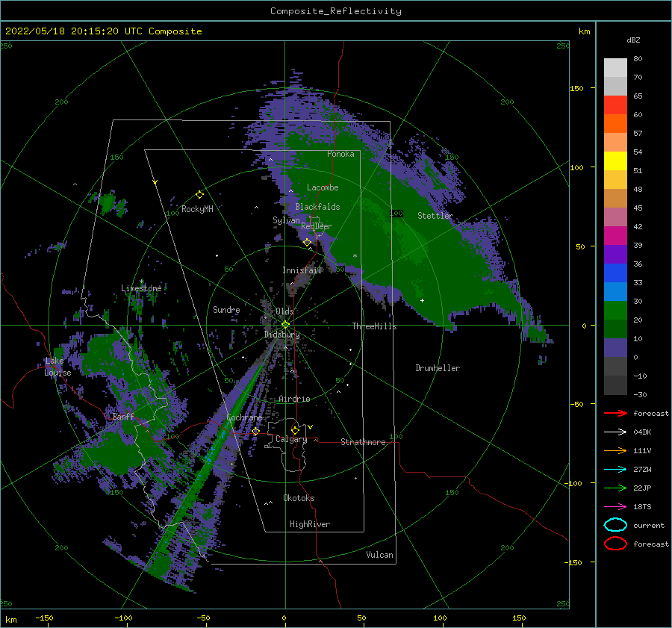
Task: Click the current legend text
Action: [649, 525]
